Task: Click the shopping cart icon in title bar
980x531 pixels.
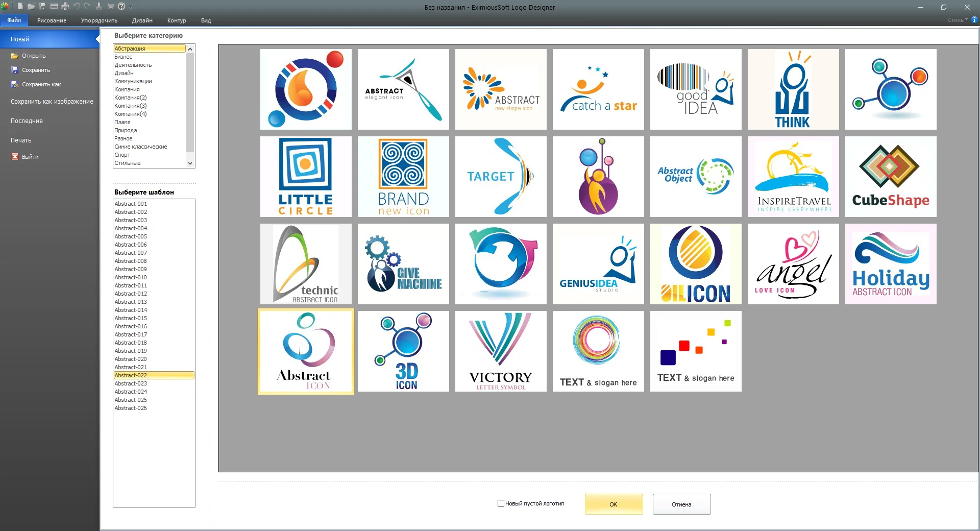Action: tap(110, 6)
